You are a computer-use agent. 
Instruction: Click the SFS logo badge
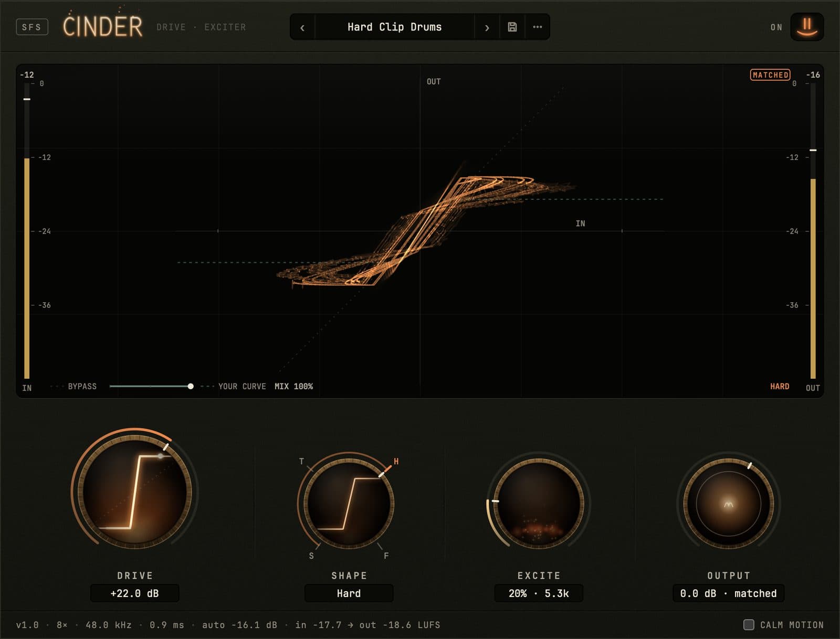(32, 27)
